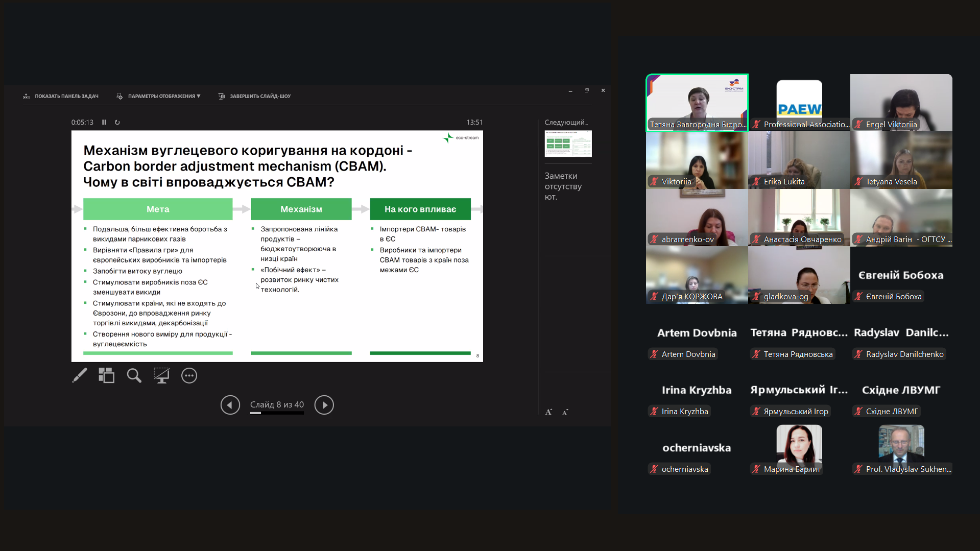Activate the zoom magnifier tool
The height and width of the screenshot is (551, 980).
pos(134,375)
